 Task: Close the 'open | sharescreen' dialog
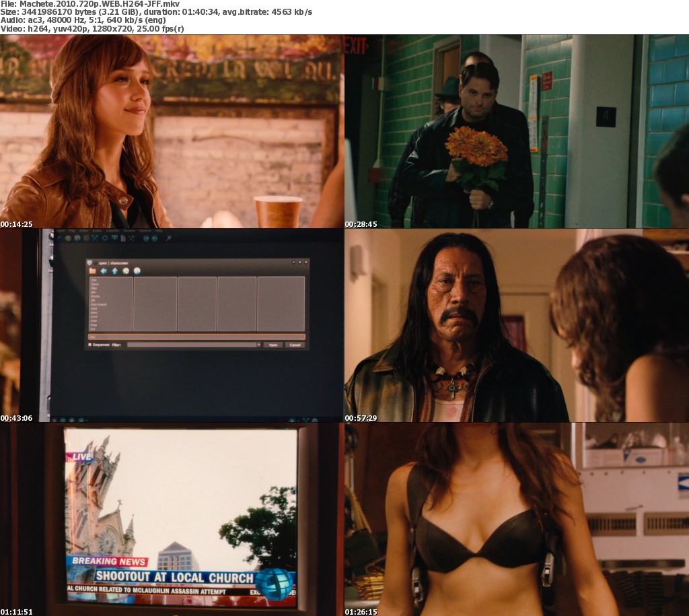(x=306, y=262)
